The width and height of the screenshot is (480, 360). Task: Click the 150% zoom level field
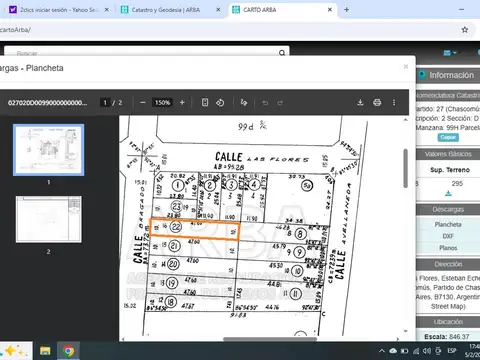(x=162, y=103)
